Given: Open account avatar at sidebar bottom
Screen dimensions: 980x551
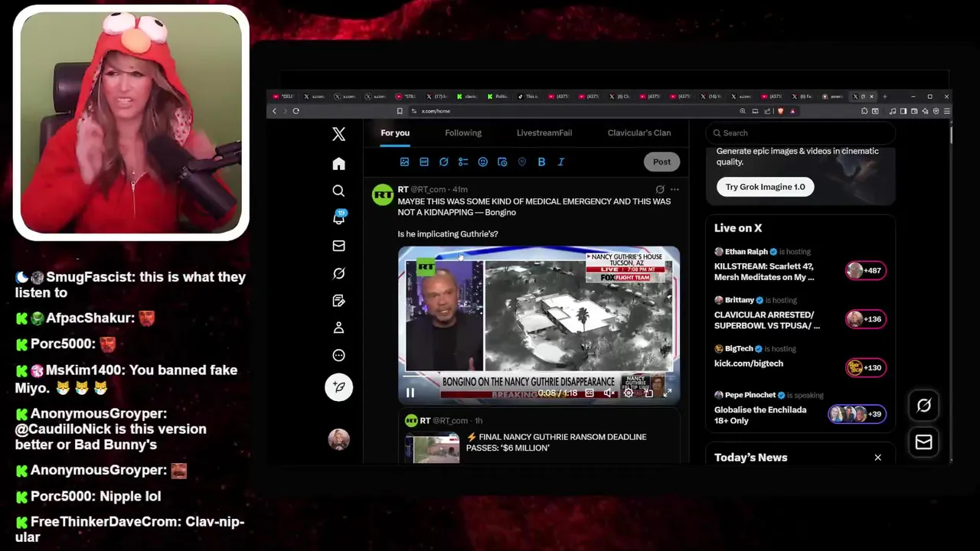Looking at the screenshot, I should click(x=338, y=439).
